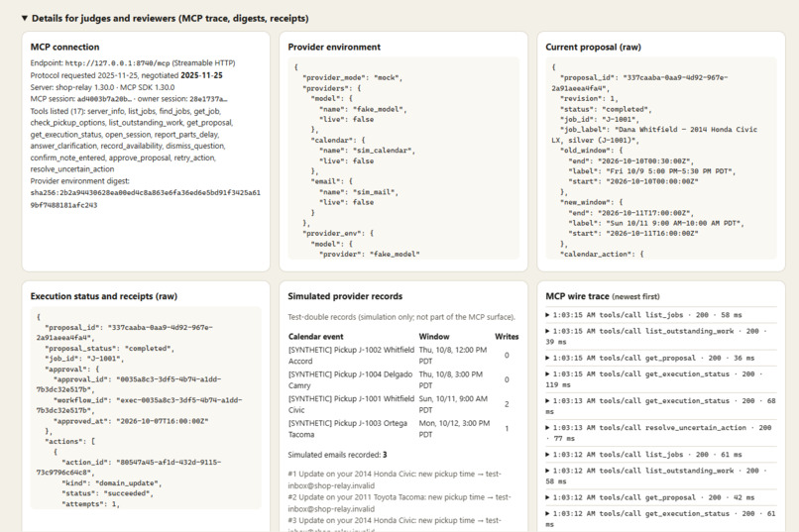Click the Simulated provider records heading
This screenshot has width=799, height=532.
345,296
